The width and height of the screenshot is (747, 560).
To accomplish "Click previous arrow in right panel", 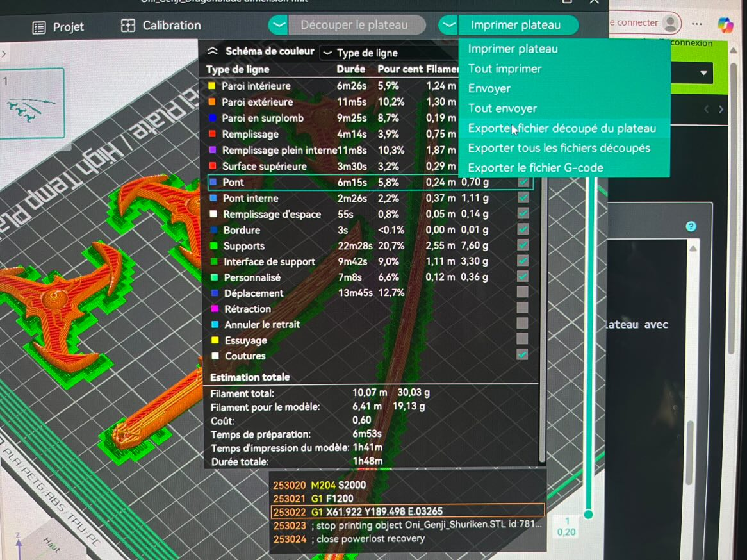I will coord(707,110).
